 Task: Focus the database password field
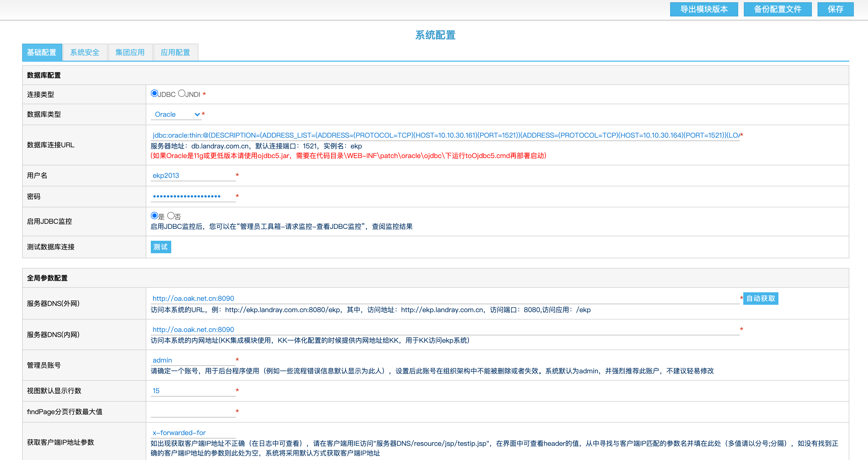tap(193, 196)
